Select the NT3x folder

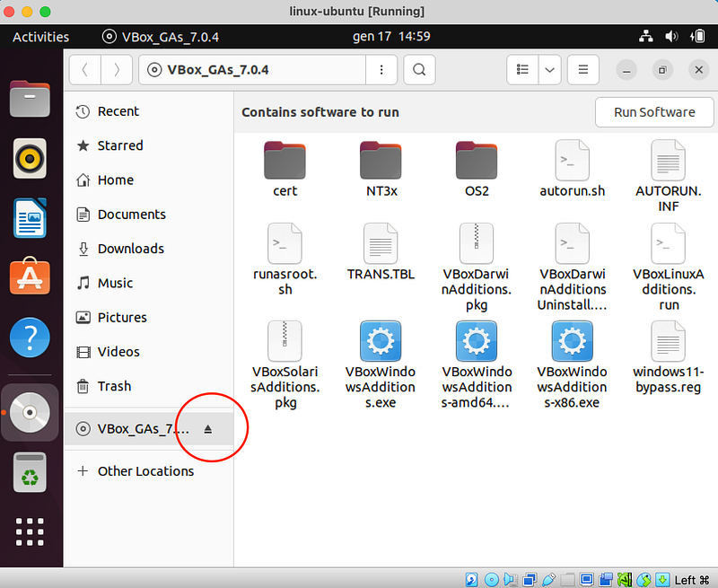pyautogui.click(x=381, y=169)
